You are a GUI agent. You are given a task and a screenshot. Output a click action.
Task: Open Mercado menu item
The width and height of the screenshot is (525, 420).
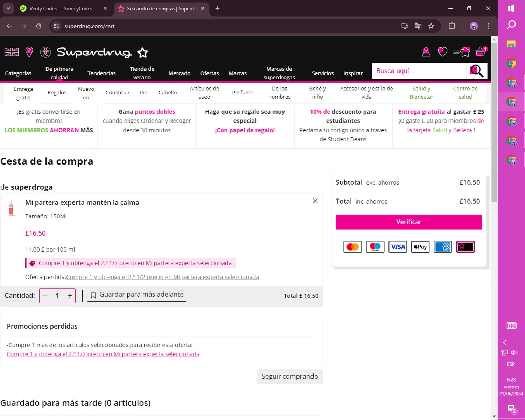pyautogui.click(x=179, y=73)
